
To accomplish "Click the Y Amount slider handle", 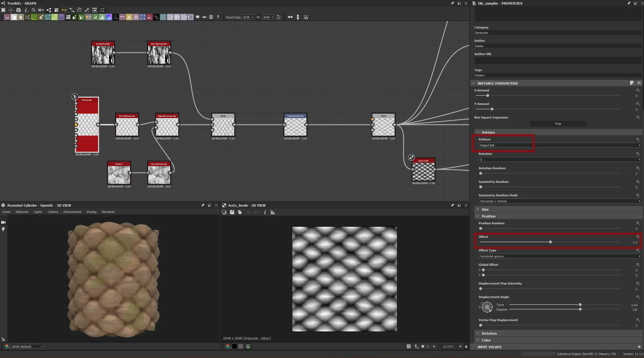I will 492,109.
